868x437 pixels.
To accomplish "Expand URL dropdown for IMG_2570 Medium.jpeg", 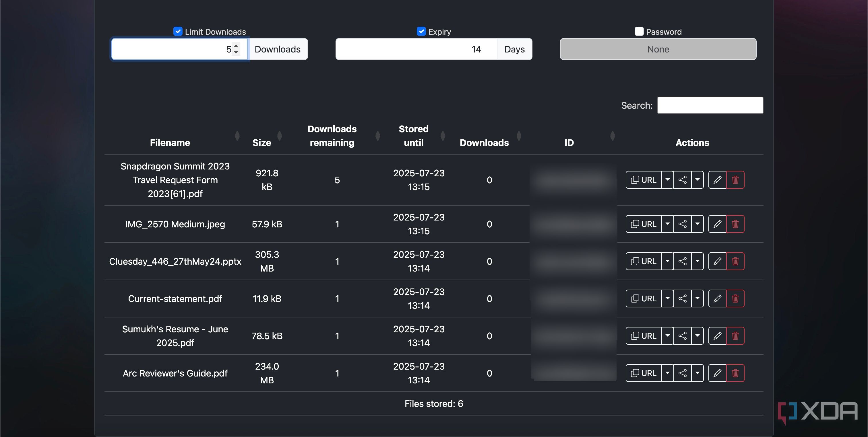I will tap(668, 224).
